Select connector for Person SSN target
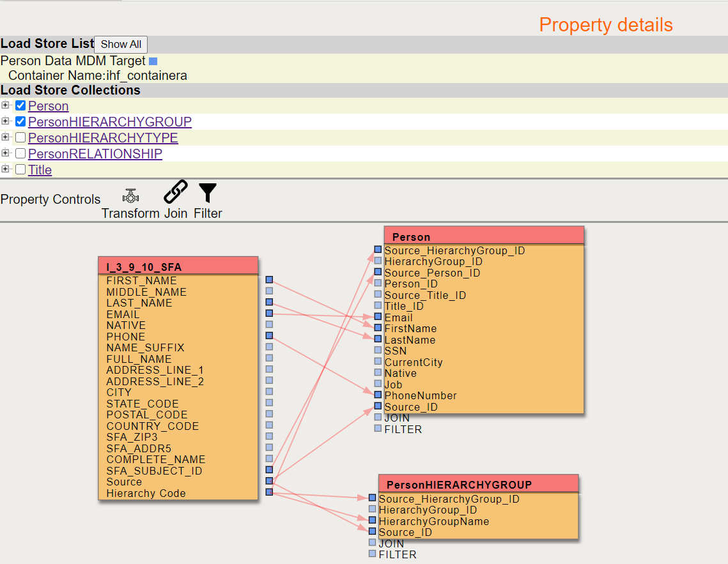 pos(378,350)
